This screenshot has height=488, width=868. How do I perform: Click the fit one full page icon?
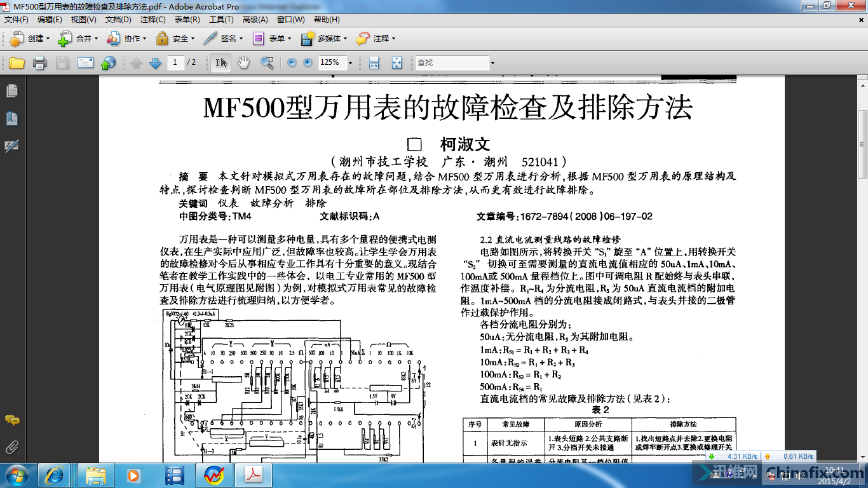(x=397, y=63)
